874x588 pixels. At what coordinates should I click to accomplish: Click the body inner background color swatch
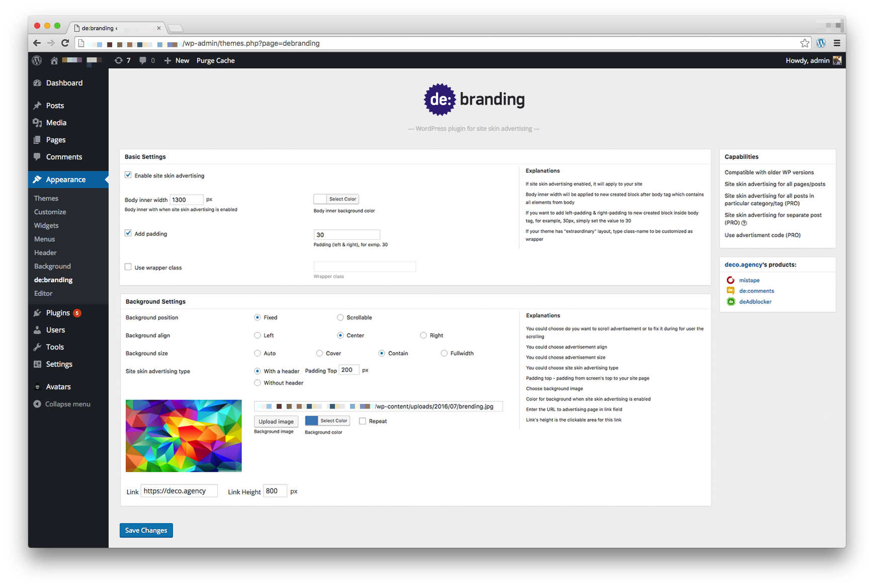(x=320, y=199)
